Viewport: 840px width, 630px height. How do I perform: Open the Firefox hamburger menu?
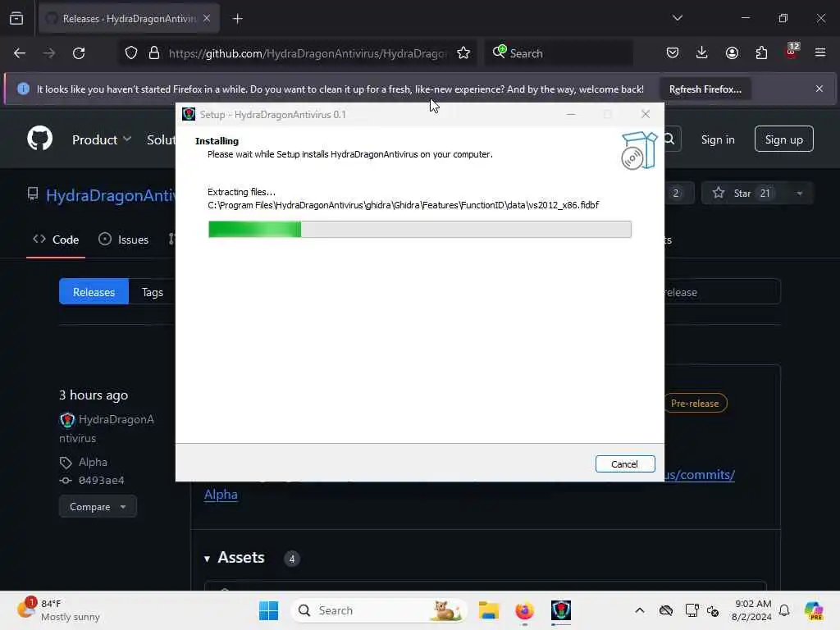(820, 52)
